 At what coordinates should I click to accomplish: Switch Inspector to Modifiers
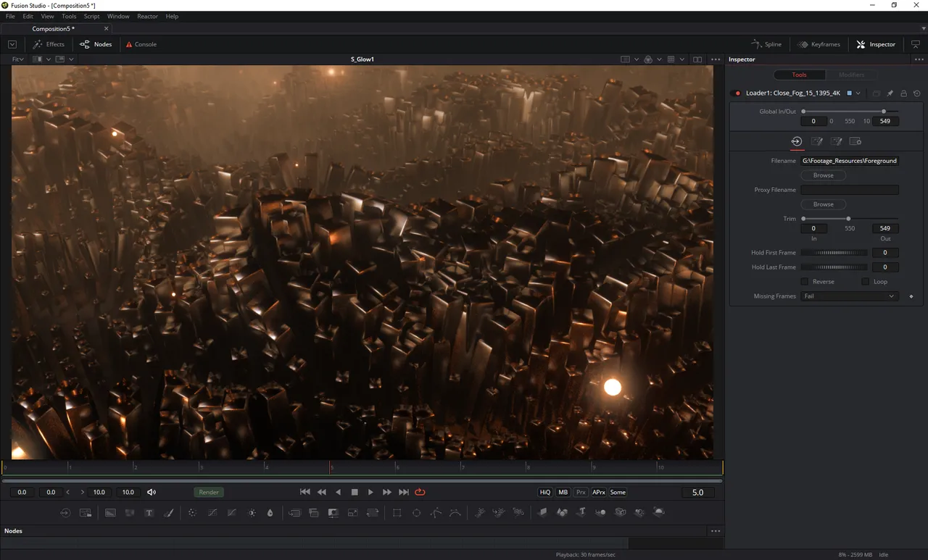pos(851,75)
